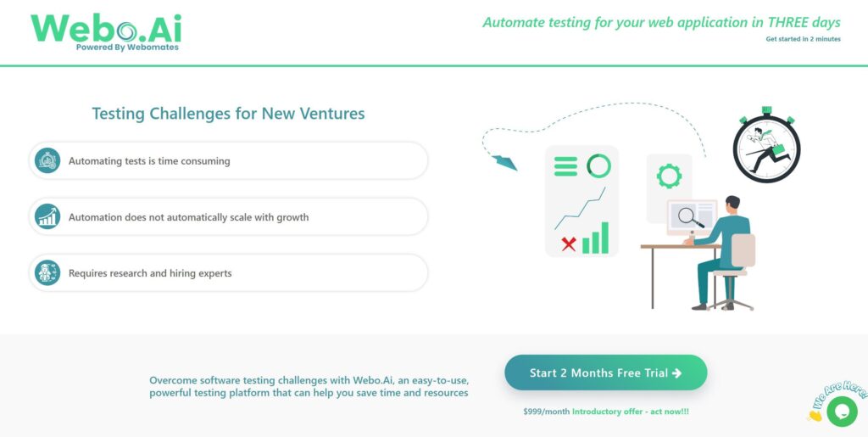Click the green hamburger lines icon
The height and width of the screenshot is (437, 868).
point(565,165)
